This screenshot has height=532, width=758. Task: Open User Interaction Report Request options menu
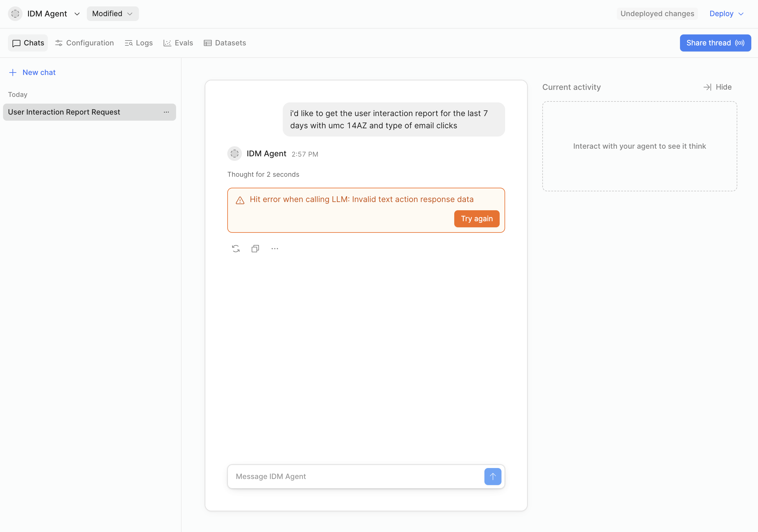tap(166, 112)
